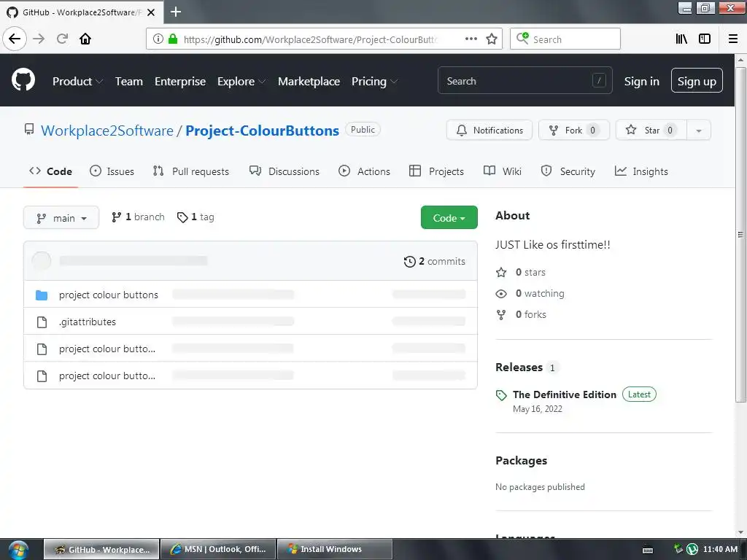This screenshot has height=560, width=747.
Task: Click the green padlock security icon
Action: pyautogui.click(x=173, y=39)
